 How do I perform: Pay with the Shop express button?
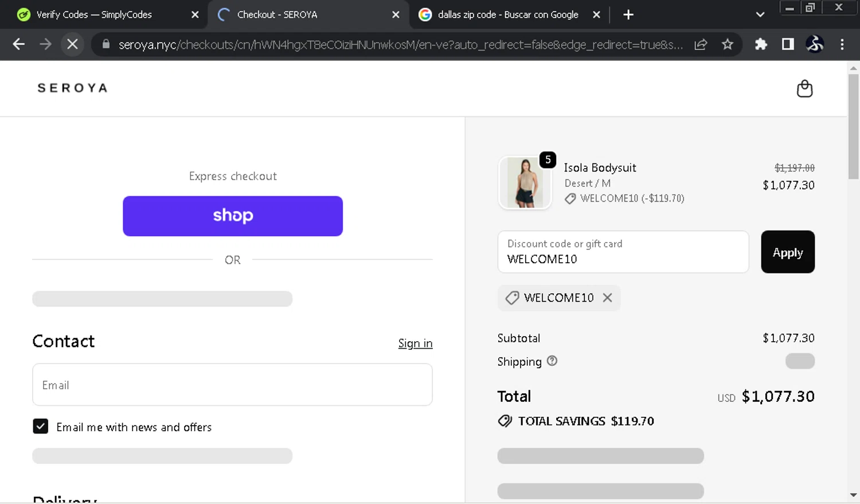click(x=233, y=216)
